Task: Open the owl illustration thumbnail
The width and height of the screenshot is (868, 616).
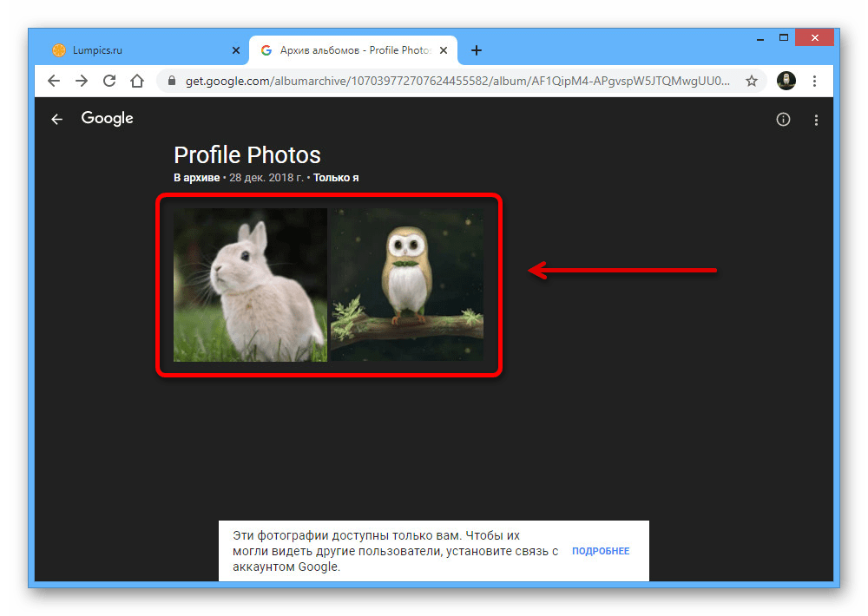Action: pos(407,285)
